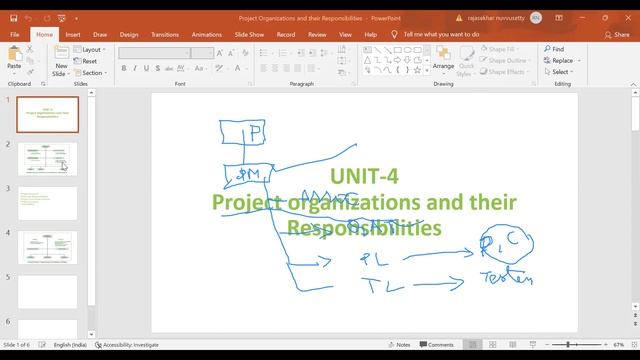The height and width of the screenshot is (360, 640).
Task: Select slide 3 thumbnail
Action: click(47, 203)
